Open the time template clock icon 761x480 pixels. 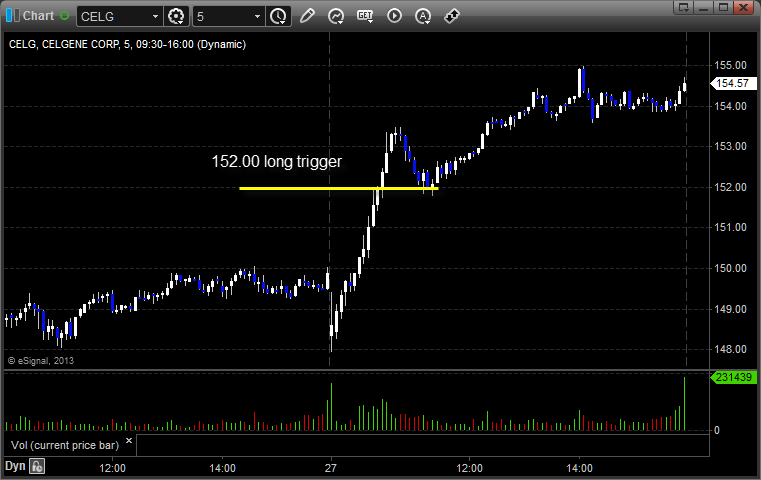point(279,17)
